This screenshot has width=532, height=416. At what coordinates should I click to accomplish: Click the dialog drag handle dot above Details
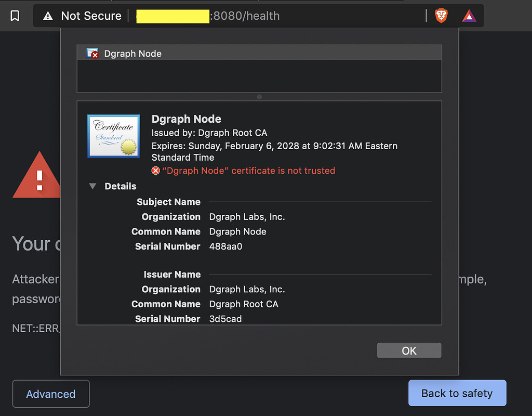pos(259,97)
